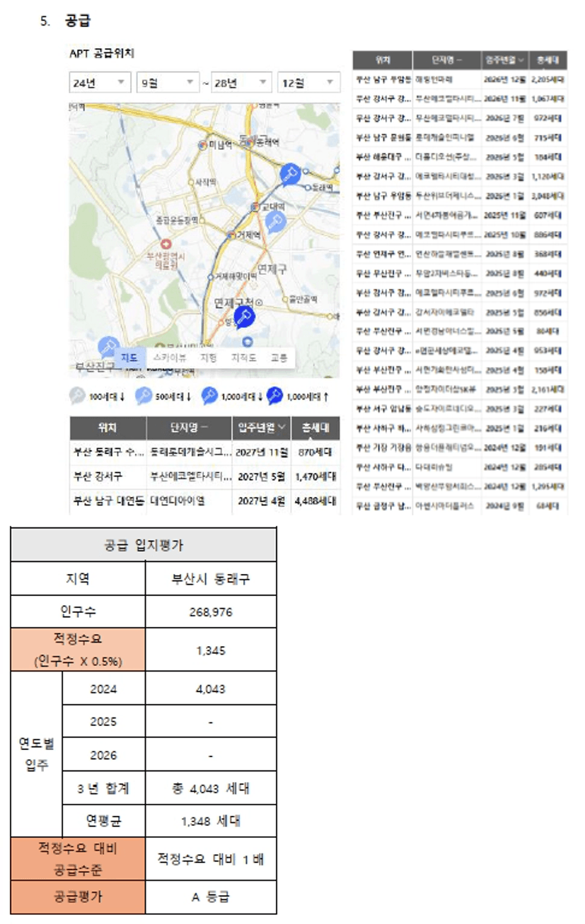Click the 2026년 12월 date cell
Viewport: 585px width, 924px height.
505,80
